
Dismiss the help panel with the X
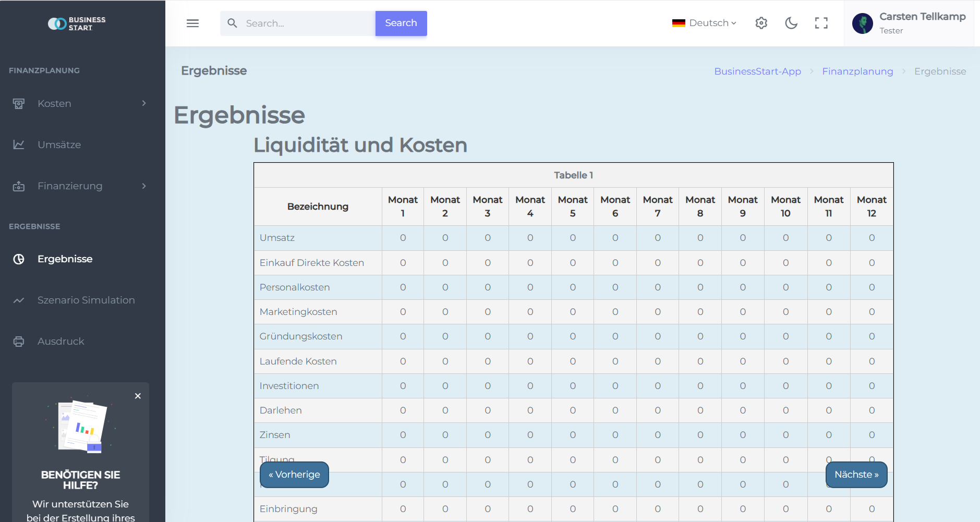click(x=138, y=396)
